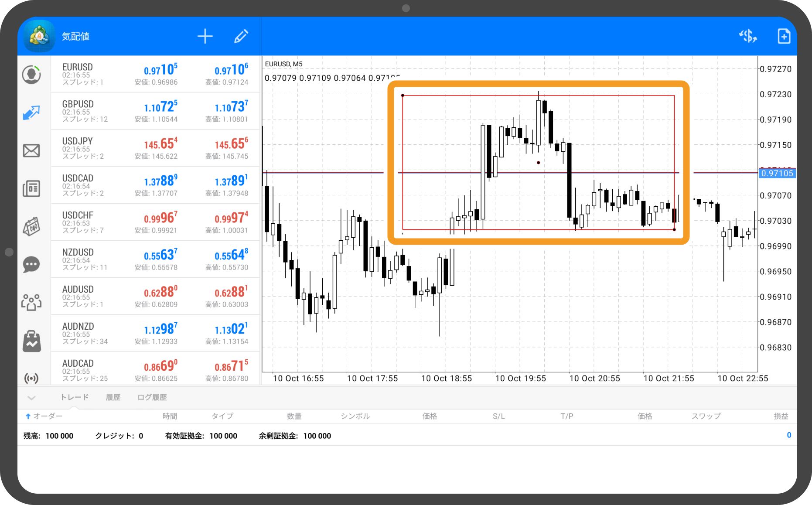Open the account profile sidebar icon
The image size is (812, 505).
pyautogui.click(x=31, y=75)
